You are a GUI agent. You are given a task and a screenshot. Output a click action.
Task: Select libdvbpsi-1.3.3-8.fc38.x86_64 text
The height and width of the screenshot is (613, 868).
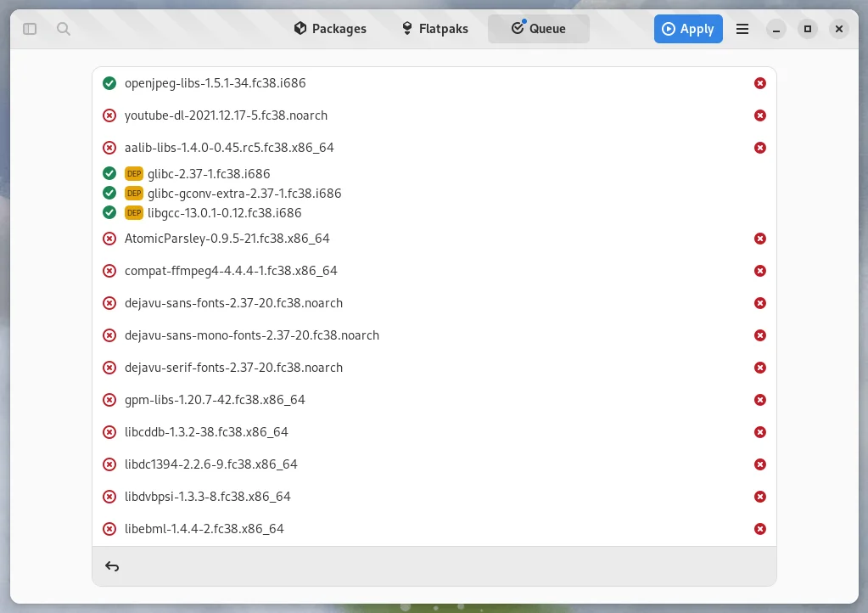coord(208,497)
